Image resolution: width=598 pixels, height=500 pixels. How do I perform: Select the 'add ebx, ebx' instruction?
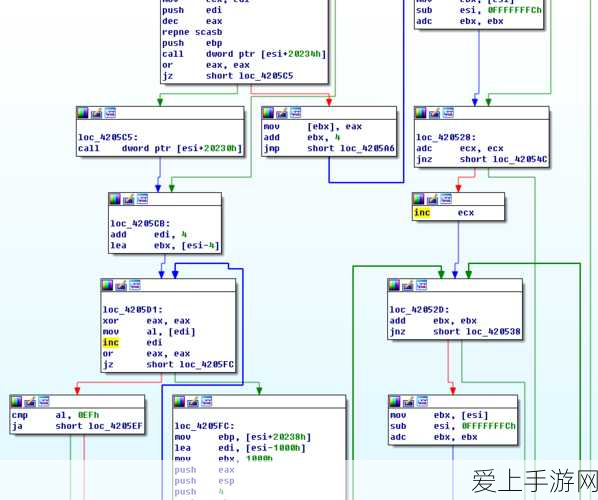pyautogui.click(x=433, y=321)
